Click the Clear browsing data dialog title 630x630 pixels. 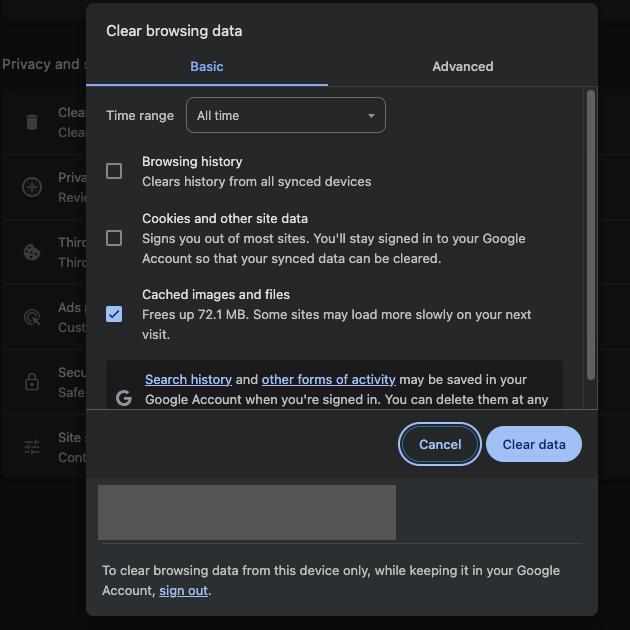pyautogui.click(x=174, y=31)
